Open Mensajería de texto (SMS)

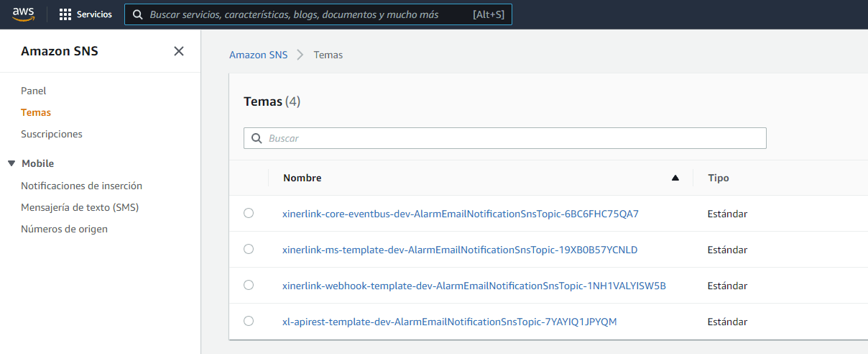80,207
